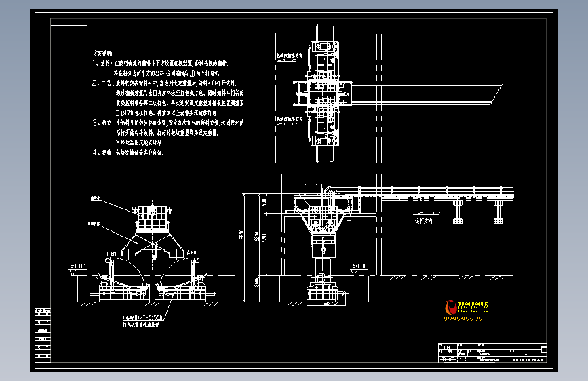
Task: Click the title block at the lower right
Action: point(492,353)
